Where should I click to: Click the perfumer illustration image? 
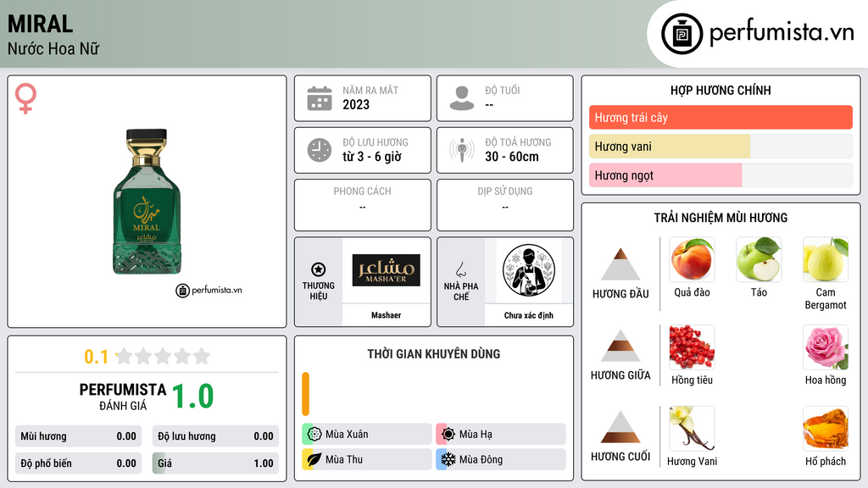529,270
